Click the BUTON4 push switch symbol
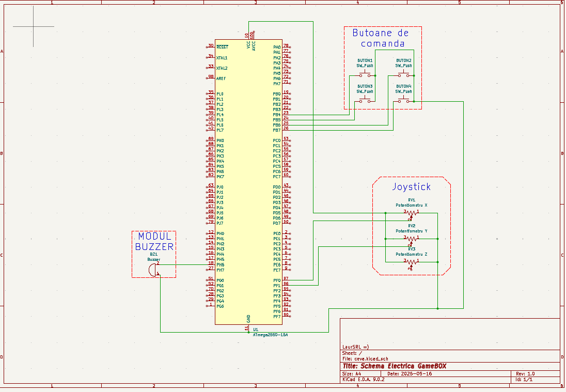566x392 pixels. (x=404, y=101)
